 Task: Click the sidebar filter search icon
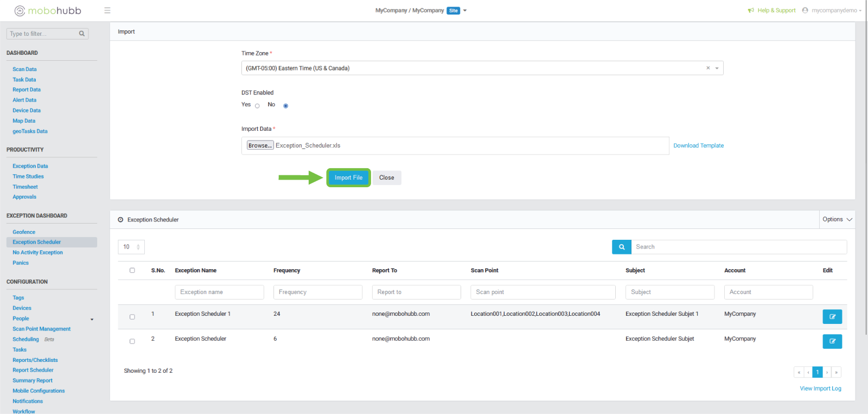82,34
